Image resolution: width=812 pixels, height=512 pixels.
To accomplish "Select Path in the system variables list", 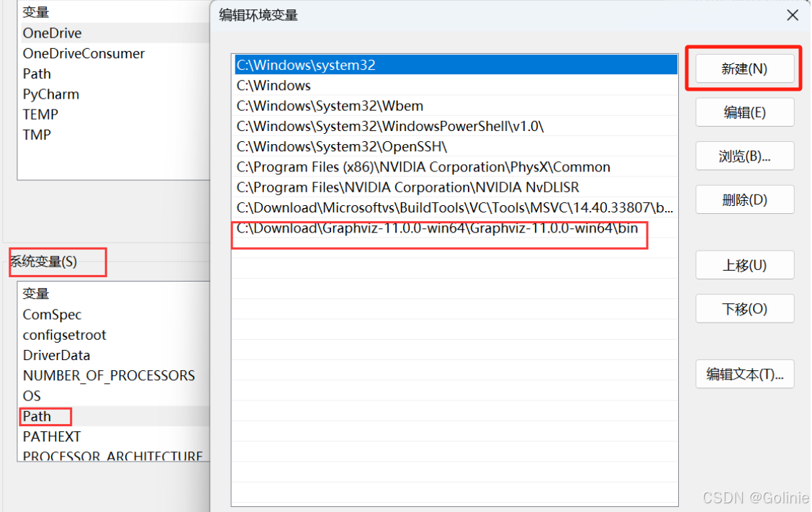I will point(36,416).
